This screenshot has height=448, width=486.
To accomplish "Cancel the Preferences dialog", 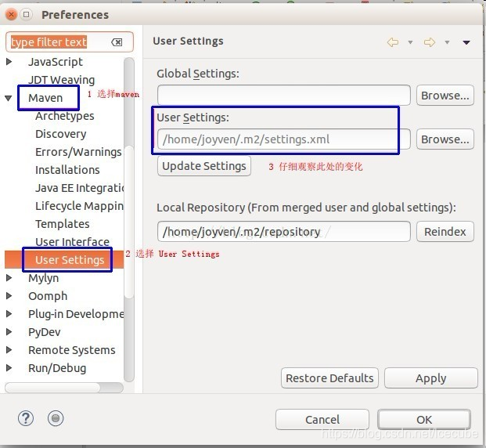I will click(322, 420).
